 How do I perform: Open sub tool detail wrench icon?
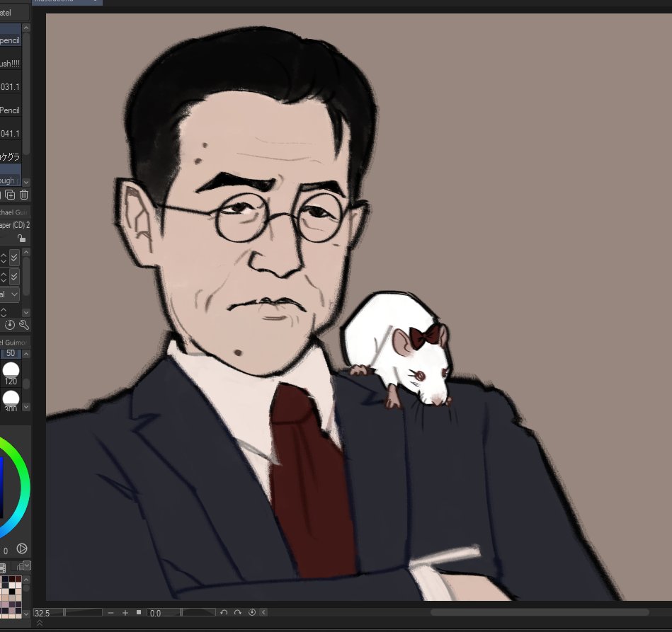(x=24, y=326)
